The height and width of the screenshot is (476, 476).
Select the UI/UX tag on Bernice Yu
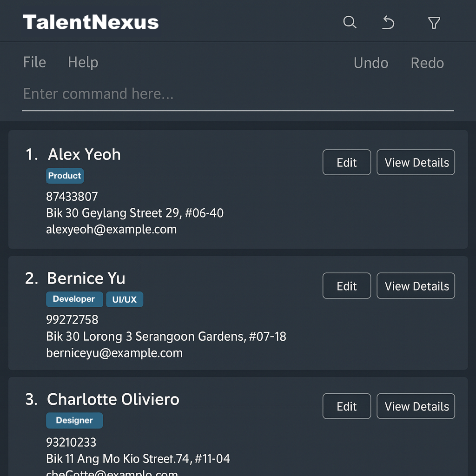(125, 299)
